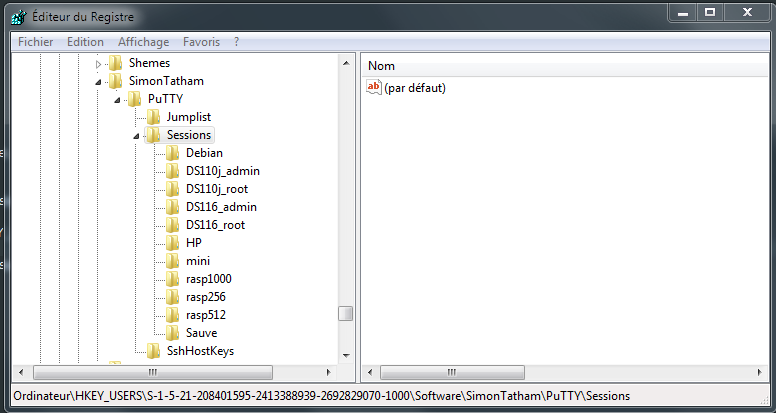This screenshot has height=413, width=776.
Task: Click values pane horizontal scrollbar left arrow
Action: [x=370, y=372]
